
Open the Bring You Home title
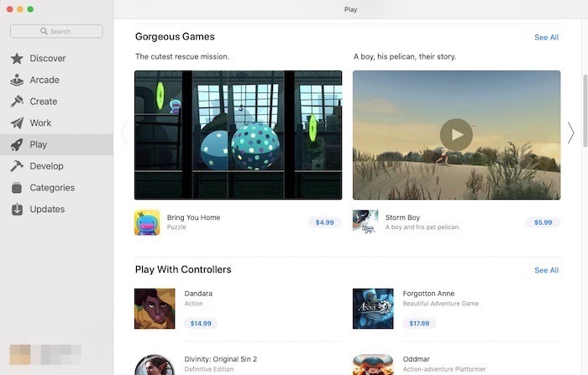[x=193, y=217]
